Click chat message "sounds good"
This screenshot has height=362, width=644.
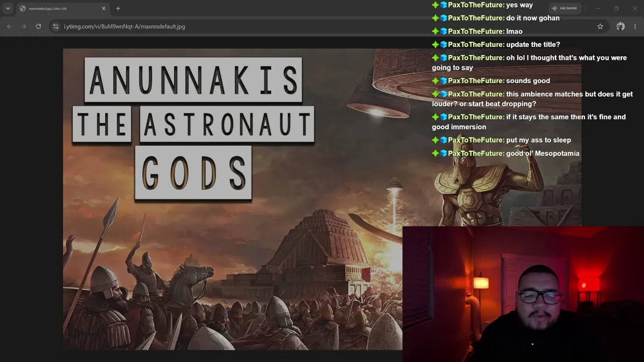click(x=528, y=81)
